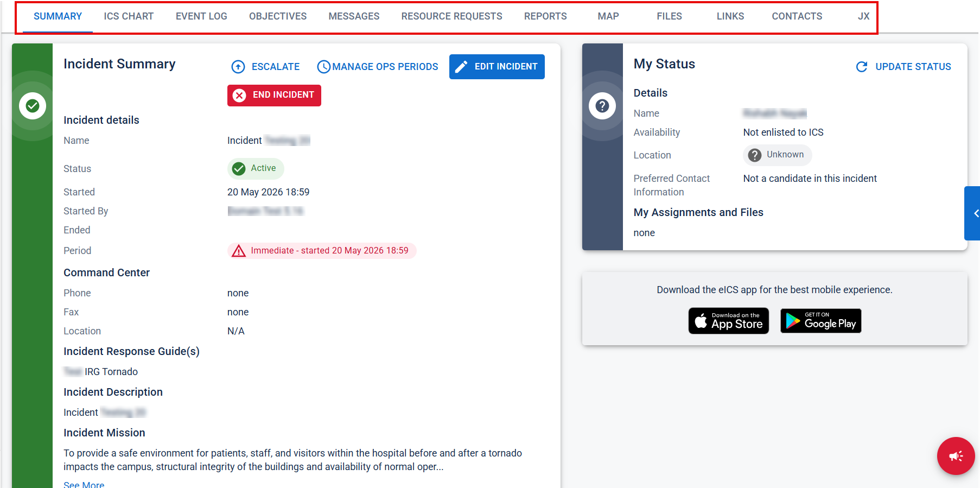Click the Active status badge

click(256, 169)
